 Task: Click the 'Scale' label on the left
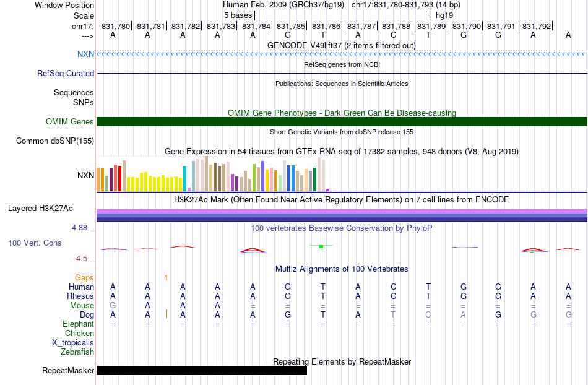(84, 15)
